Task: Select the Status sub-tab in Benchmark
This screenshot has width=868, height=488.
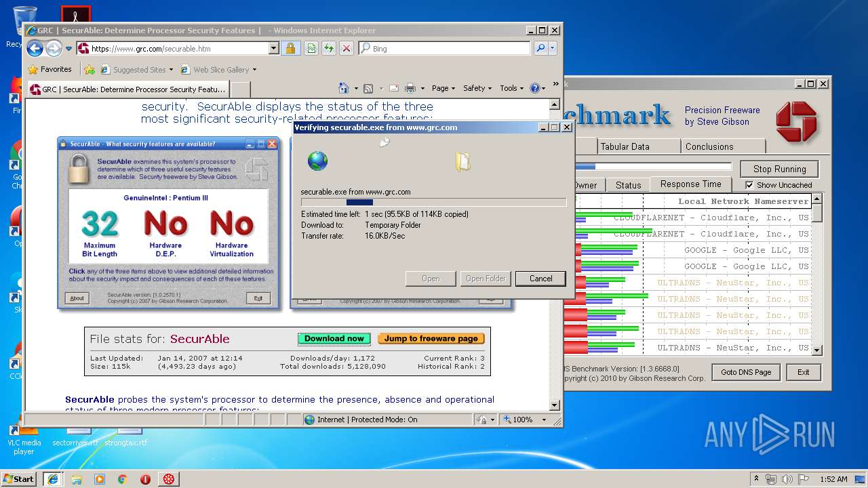Action: 628,185
